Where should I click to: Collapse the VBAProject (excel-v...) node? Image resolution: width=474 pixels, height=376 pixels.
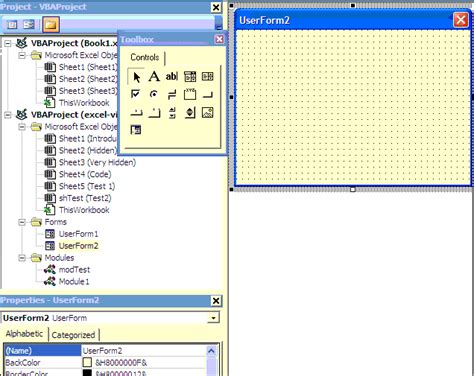click(8, 115)
